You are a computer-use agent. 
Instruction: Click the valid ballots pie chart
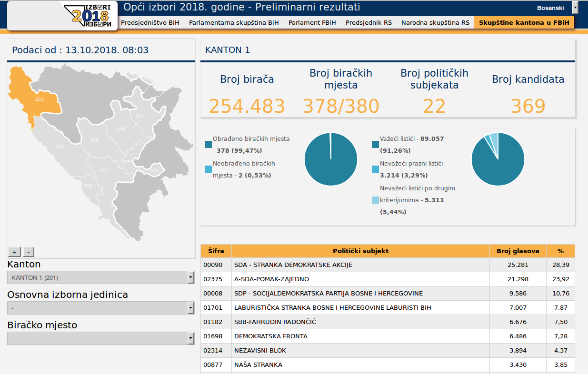click(498, 159)
